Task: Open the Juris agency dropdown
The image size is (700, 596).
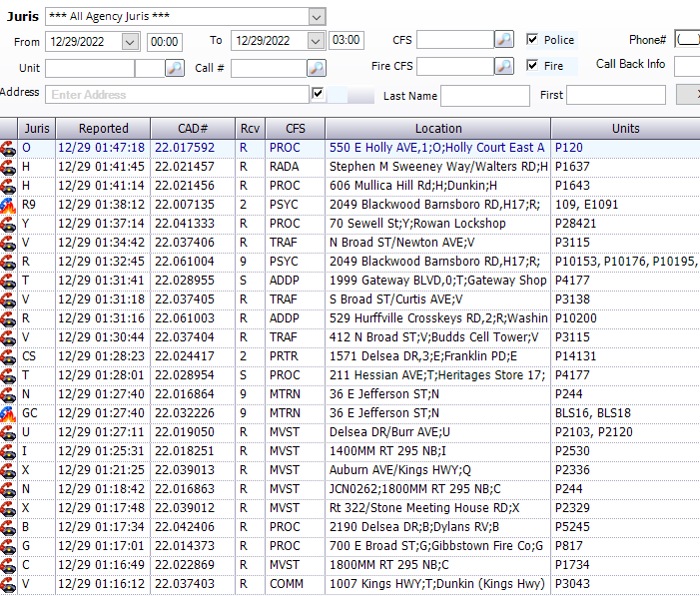Action: (317, 17)
